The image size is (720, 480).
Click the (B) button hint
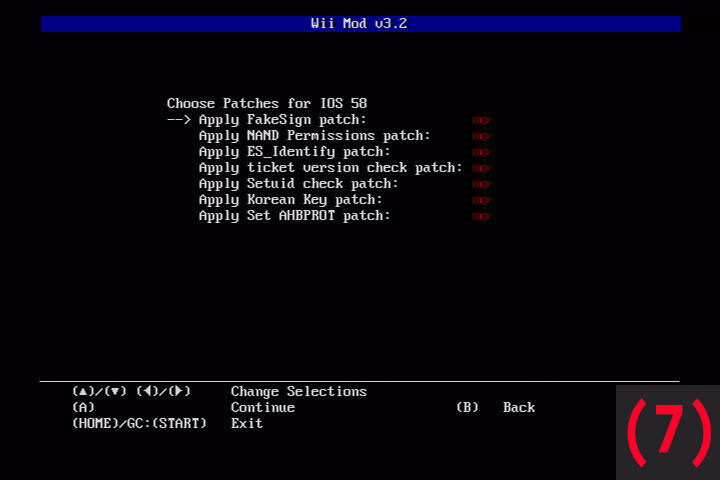pos(467,407)
